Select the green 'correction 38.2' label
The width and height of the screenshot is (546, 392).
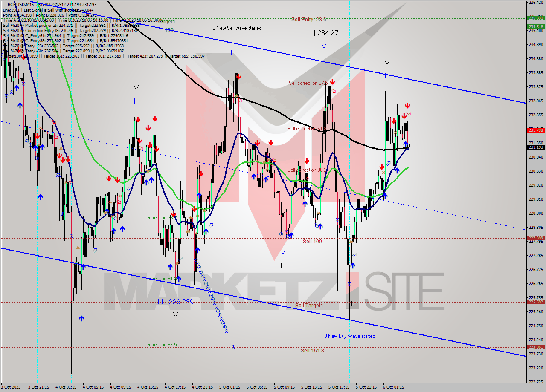click(x=162, y=218)
